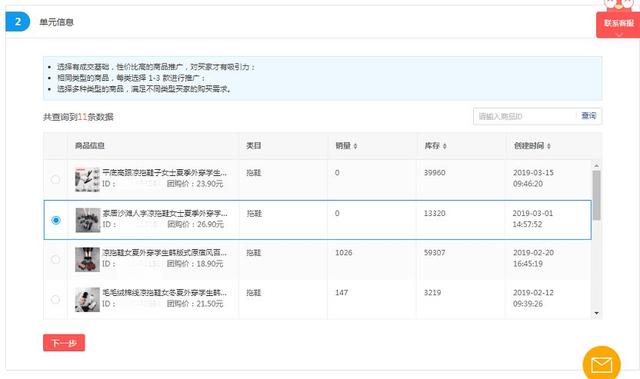The width and height of the screenshot is (640, 379).
Task: Select radio button for 26.90元 sandal product
Action: (x=56, y=220)
